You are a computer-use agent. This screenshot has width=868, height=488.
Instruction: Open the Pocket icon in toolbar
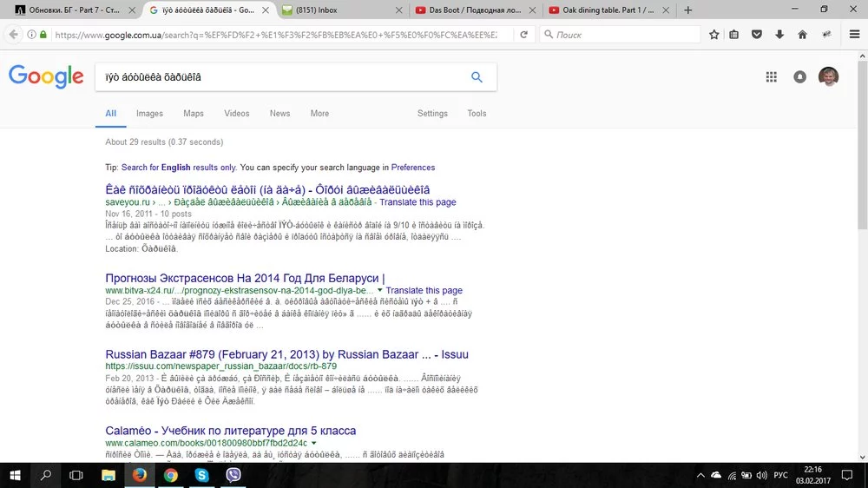click(x=757, y=35)
